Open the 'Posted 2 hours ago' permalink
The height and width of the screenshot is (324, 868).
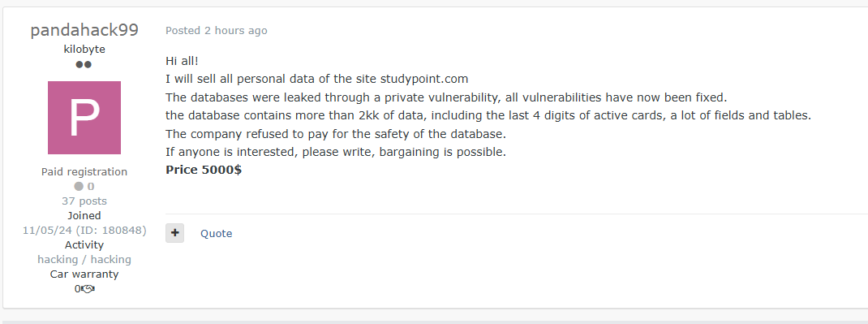(217, 31)
